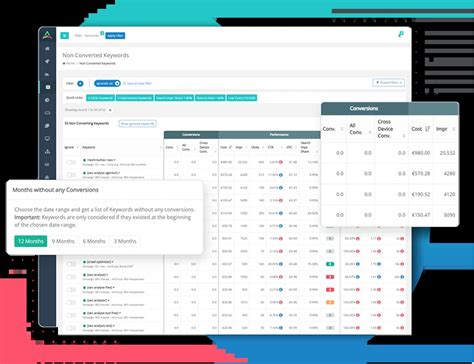Click the small home icon in the breadcrumb

click(x=64, y=63)
